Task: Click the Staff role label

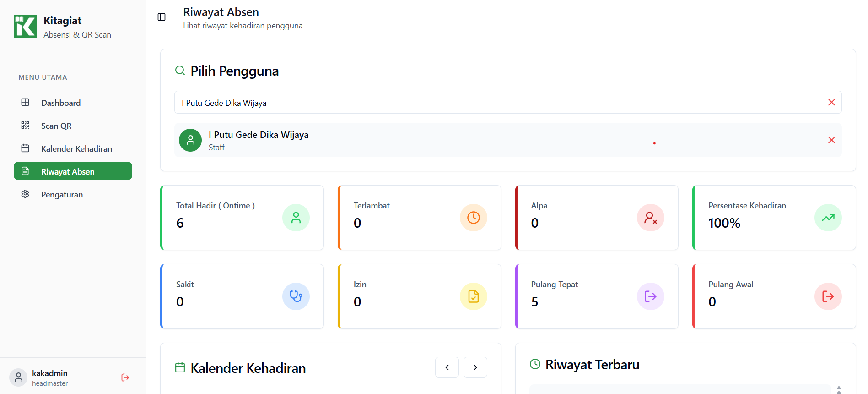Action: 216,148
